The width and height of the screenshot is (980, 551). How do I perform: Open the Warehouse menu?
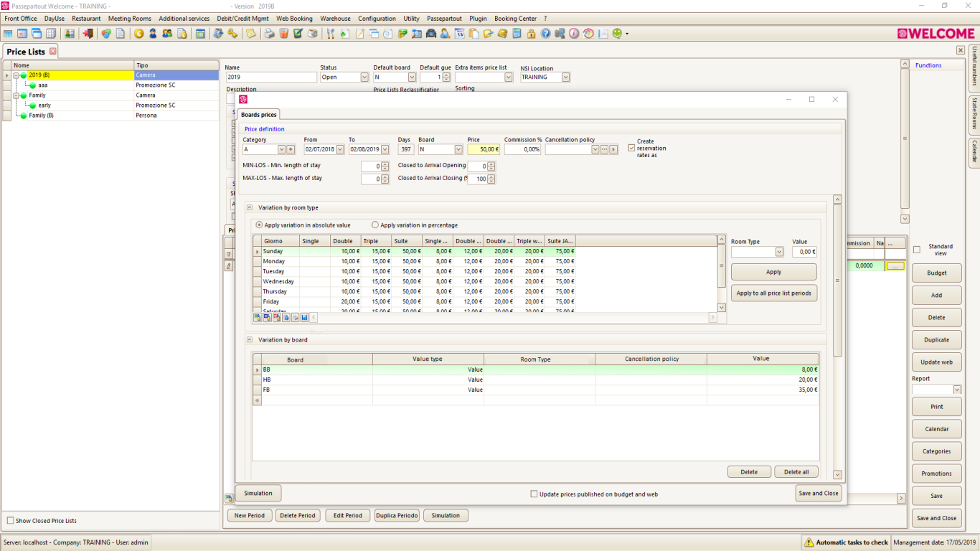click(x=335, y=19)
